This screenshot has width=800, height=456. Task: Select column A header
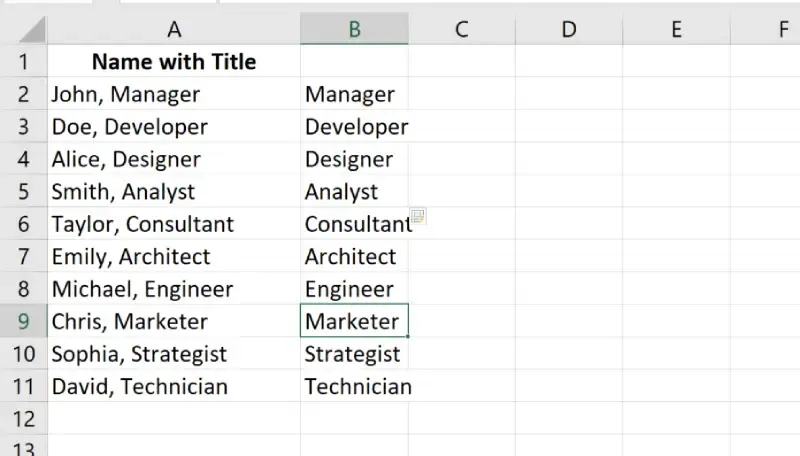[x=174, y=29]
